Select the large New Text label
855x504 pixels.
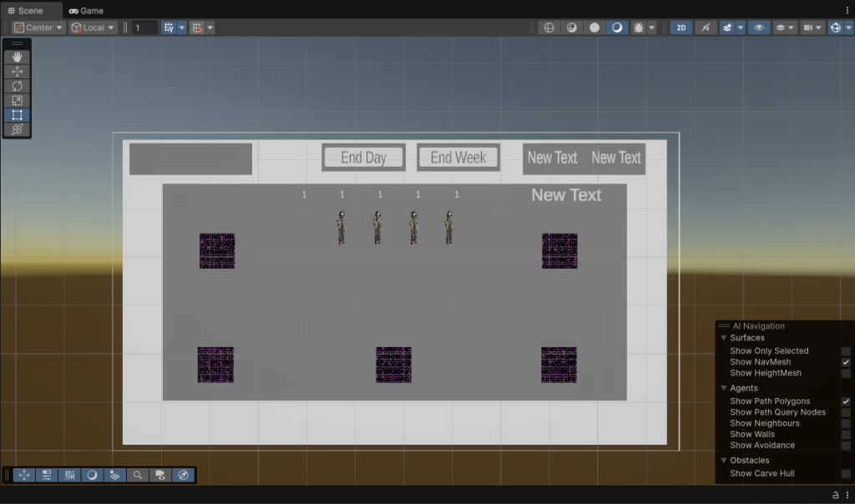[x=566, y=195]
